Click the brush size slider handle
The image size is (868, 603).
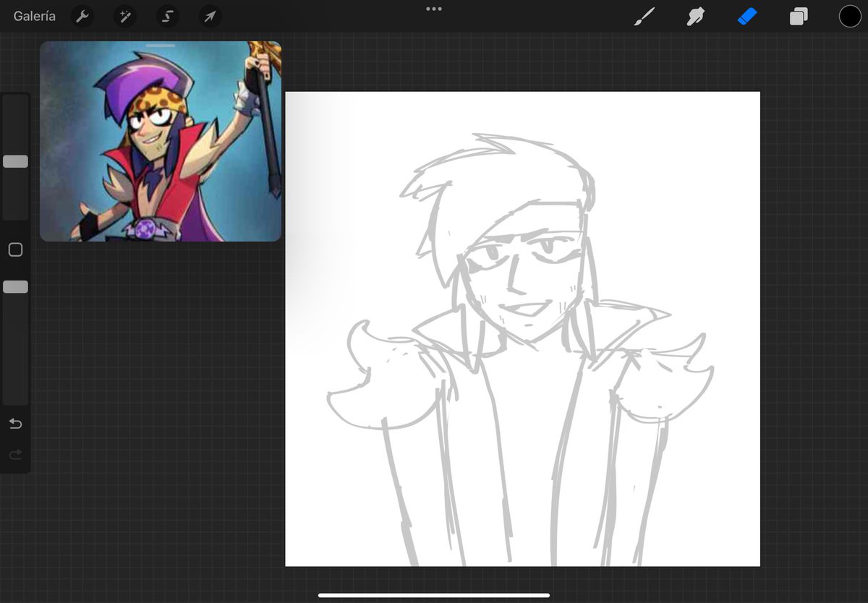(15, 161)
